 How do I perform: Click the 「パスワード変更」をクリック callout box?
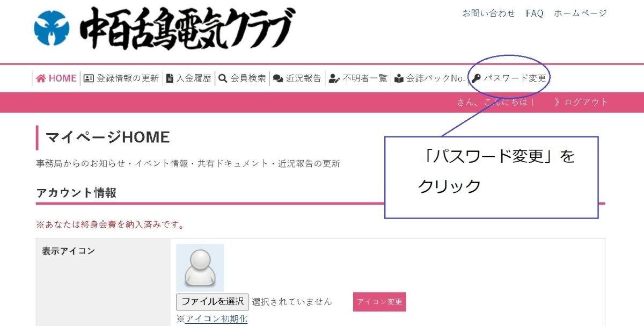point(491,177)
